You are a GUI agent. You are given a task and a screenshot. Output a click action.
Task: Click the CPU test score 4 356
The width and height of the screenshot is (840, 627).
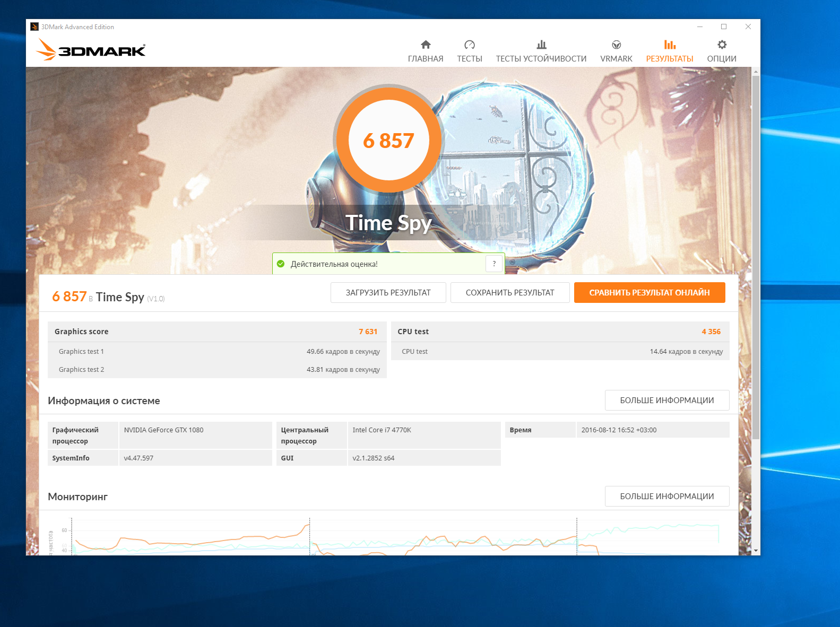click(711, 332)
